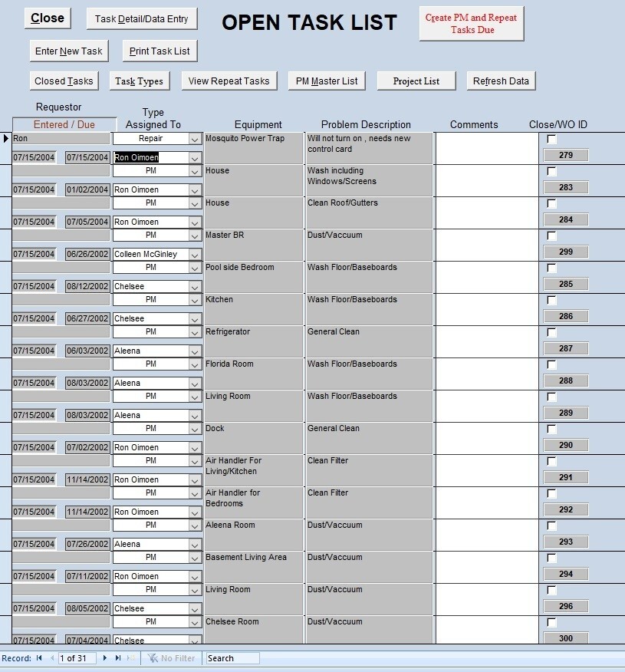Click the new blank record navigation icon
The width and height of the screenshot is (625, 672).
(x=130, y=657)
